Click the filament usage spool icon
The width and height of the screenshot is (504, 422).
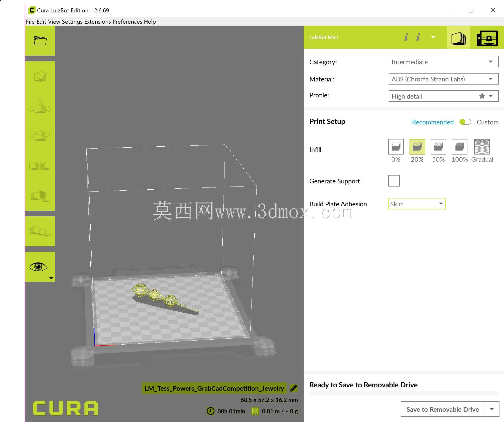(255, 411)
